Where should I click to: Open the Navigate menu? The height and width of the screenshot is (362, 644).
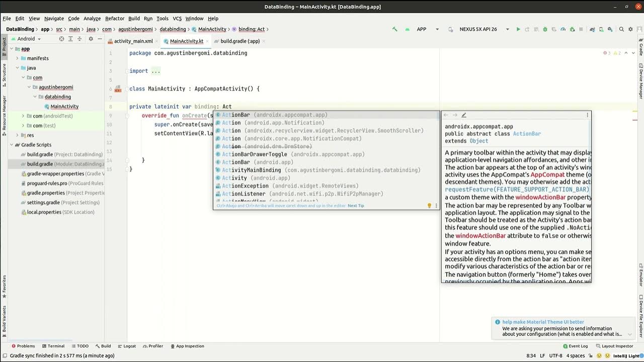pyautogui.click(x=54, y=19)
